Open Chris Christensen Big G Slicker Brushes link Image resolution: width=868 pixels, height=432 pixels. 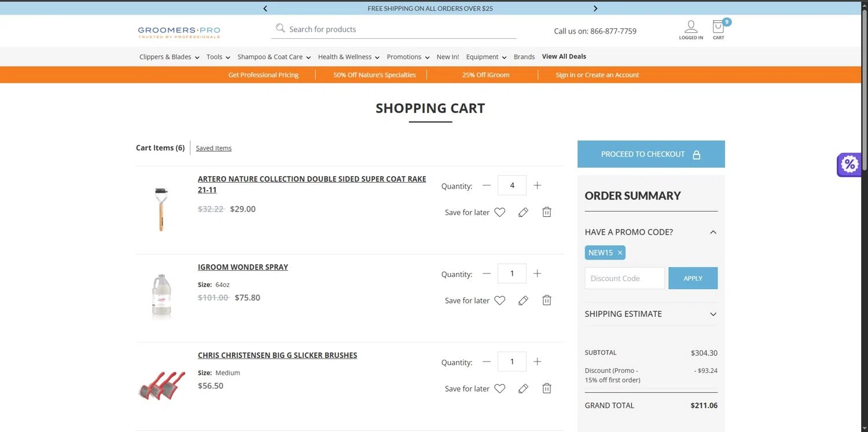point(278,355)
